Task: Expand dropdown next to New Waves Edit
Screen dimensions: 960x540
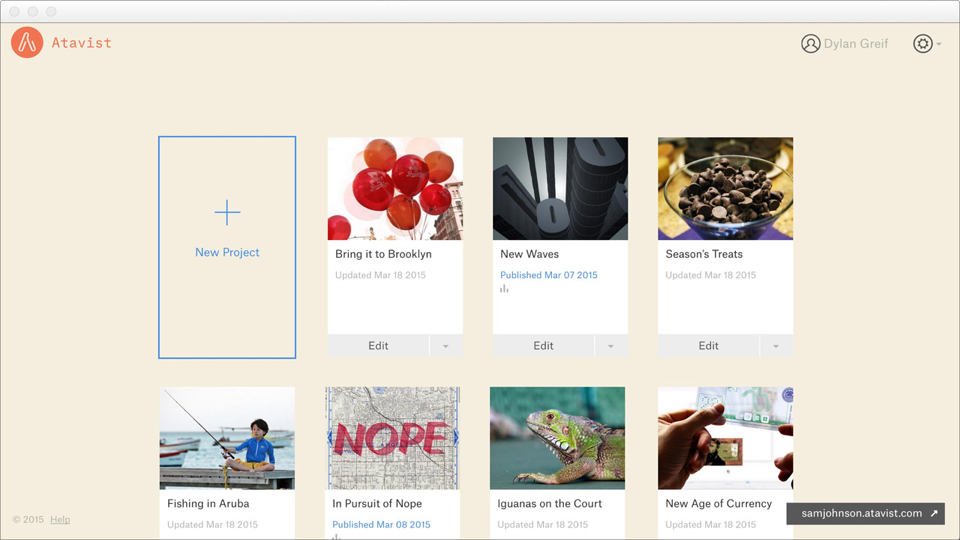Action: click(611, 346)
